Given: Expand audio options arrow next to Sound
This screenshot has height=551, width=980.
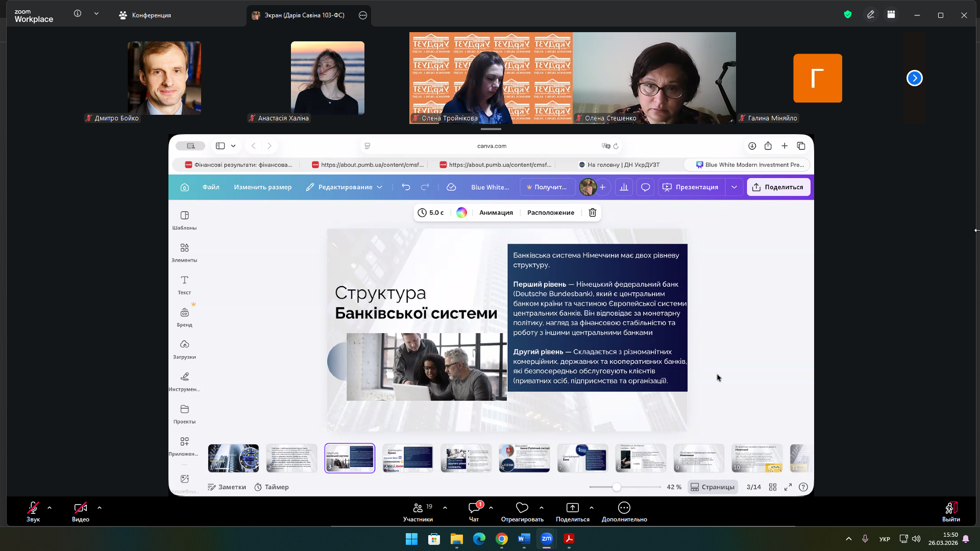Looking at the screenshot, I should (50, 508).
